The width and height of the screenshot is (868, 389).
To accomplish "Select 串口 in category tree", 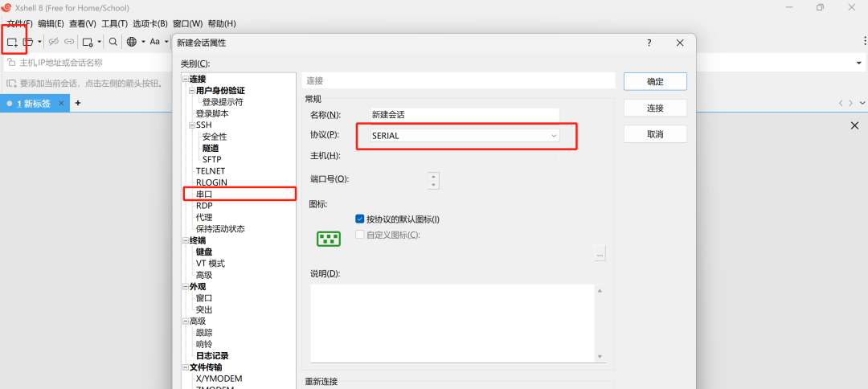I will 203,194.
